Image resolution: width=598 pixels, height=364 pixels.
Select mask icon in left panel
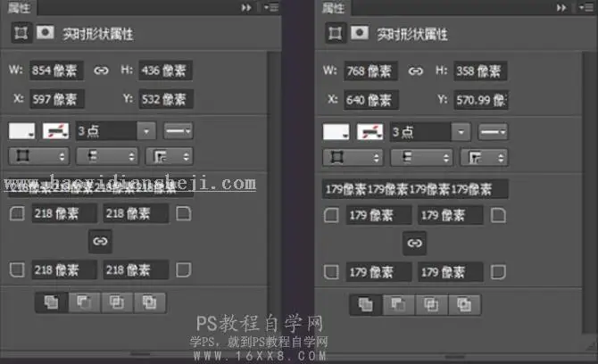[x=45, y=32]
